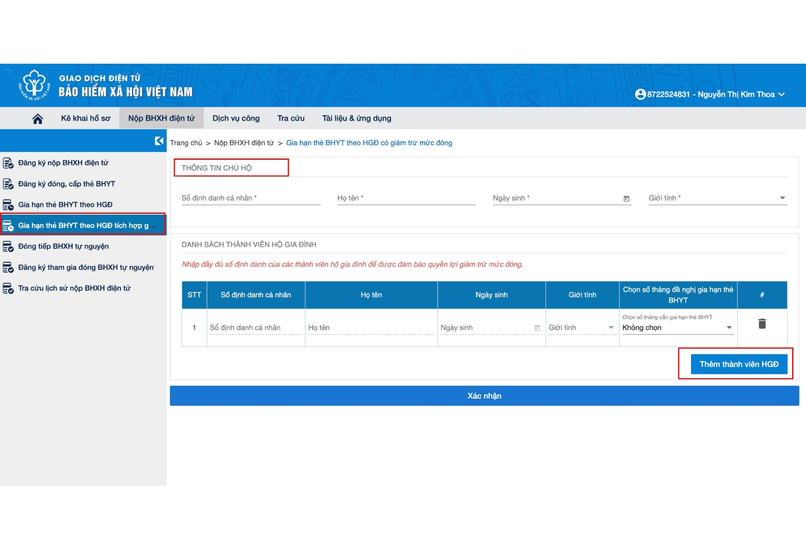Focus row 1 Ngày sinh field
Viewport: 806px width, 545px height.
tap(490, 328)
